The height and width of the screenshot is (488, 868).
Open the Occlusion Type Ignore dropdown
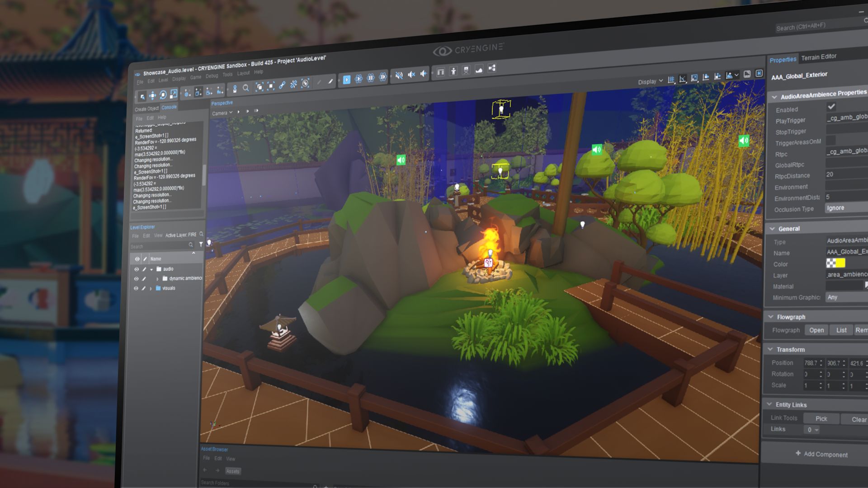(x=846, y=207)
